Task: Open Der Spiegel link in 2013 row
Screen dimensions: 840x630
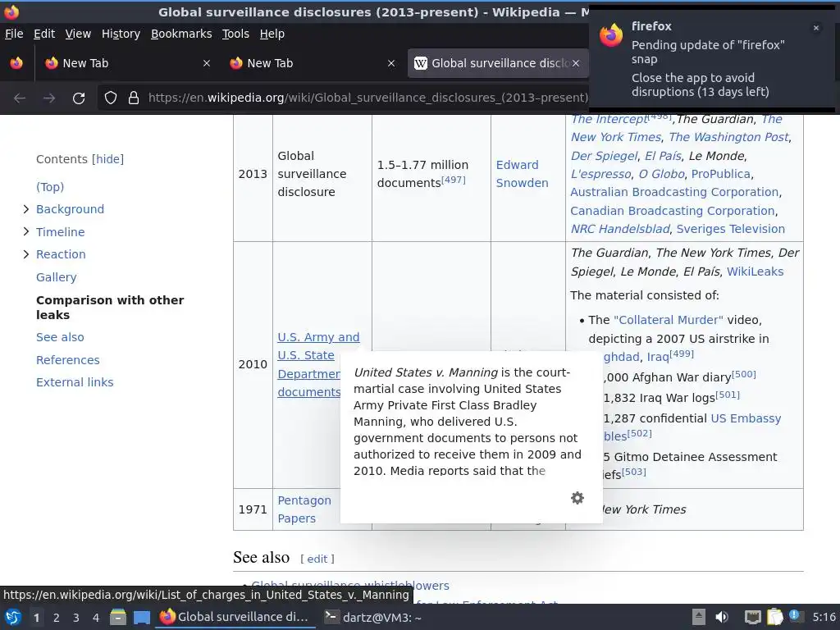Action: coord(604,155)
